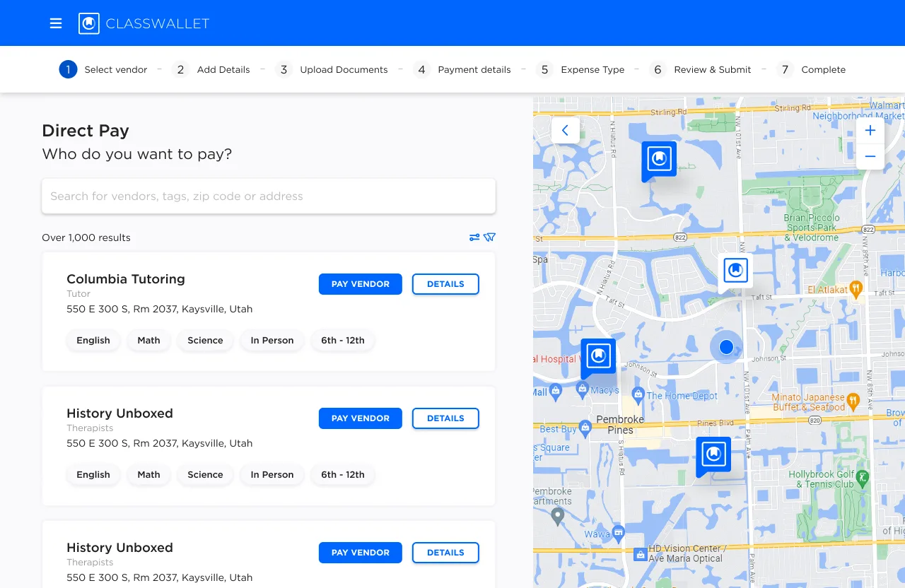Viewport: 905px width, 588px height.
Task: Click English tag on second vendor card
Action: pos(93,474)
